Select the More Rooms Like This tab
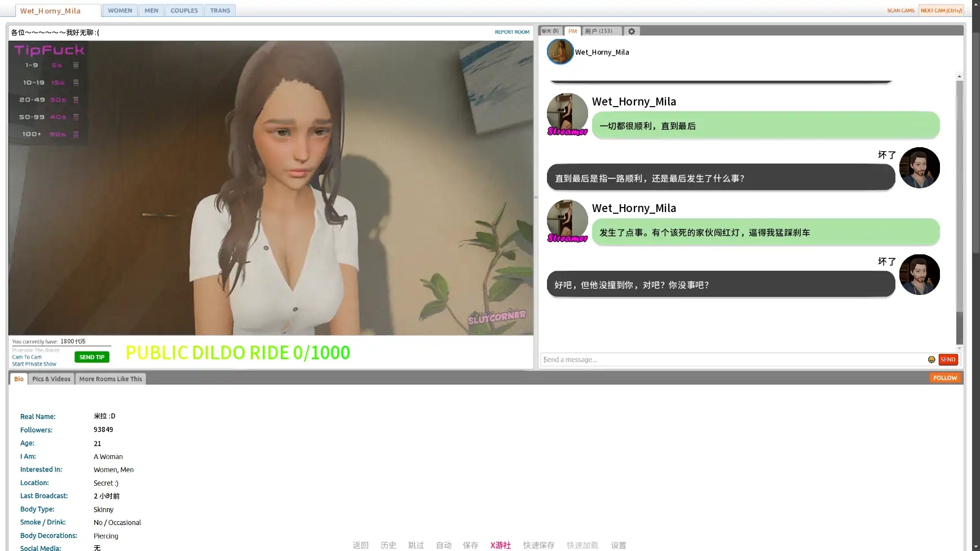The width and height of the screenshot is (980, 551). (x=111, y=379)
